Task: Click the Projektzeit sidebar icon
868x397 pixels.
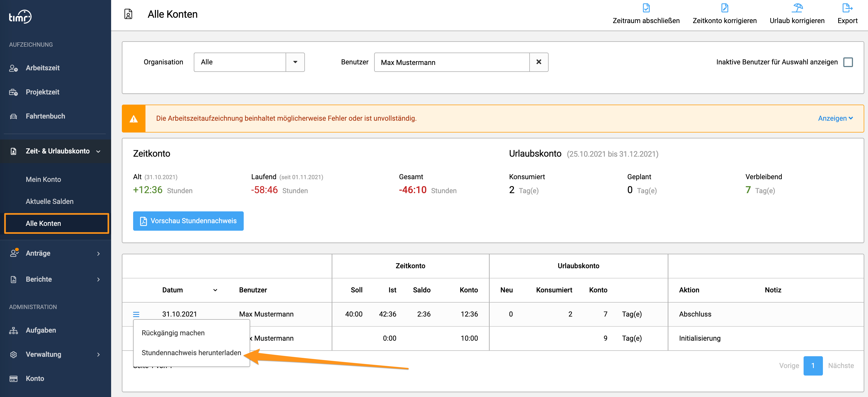Action: (x=13, y=92)
